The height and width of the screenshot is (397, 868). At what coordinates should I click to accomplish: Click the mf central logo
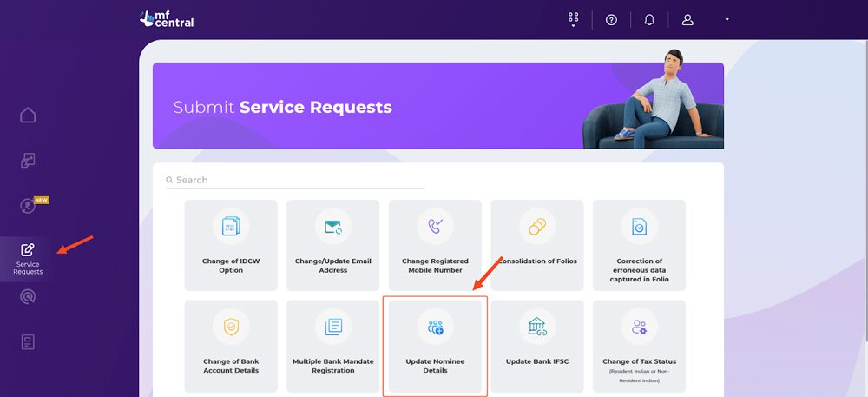(166, 18)
